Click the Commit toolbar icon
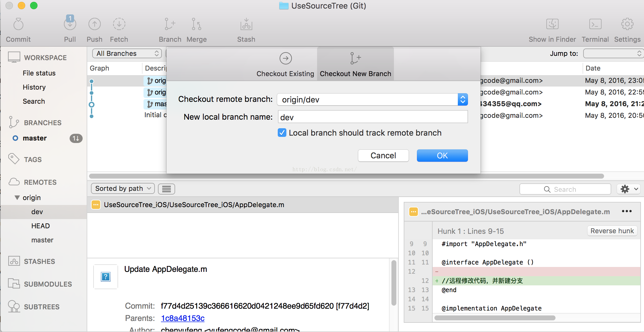The image size is (644, 332). 18,25
